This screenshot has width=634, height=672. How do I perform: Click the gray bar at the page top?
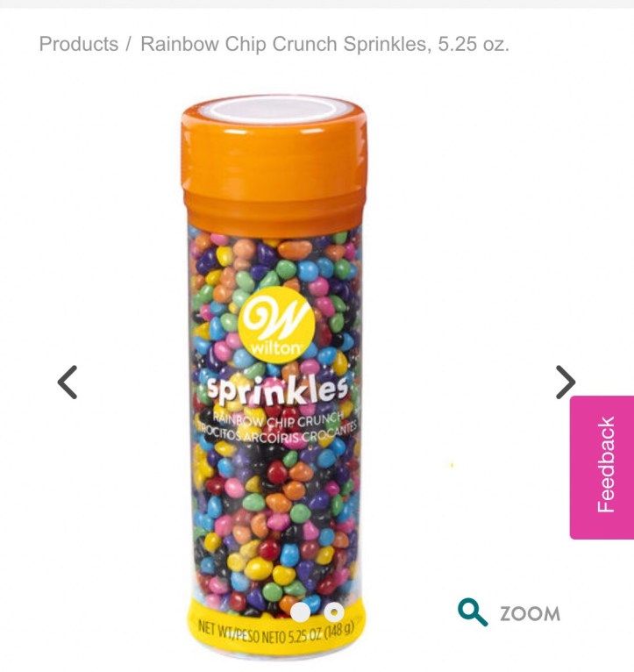tap(317, 4)
